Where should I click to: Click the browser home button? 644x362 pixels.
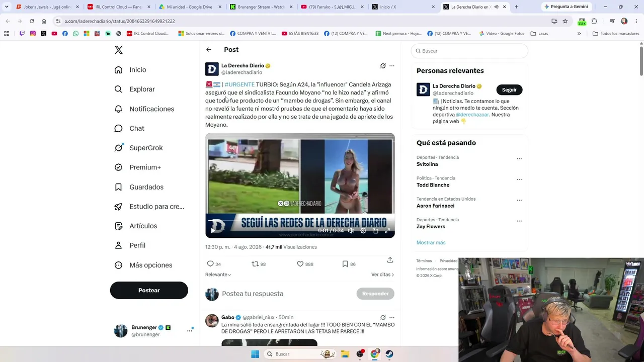(44, 21)
